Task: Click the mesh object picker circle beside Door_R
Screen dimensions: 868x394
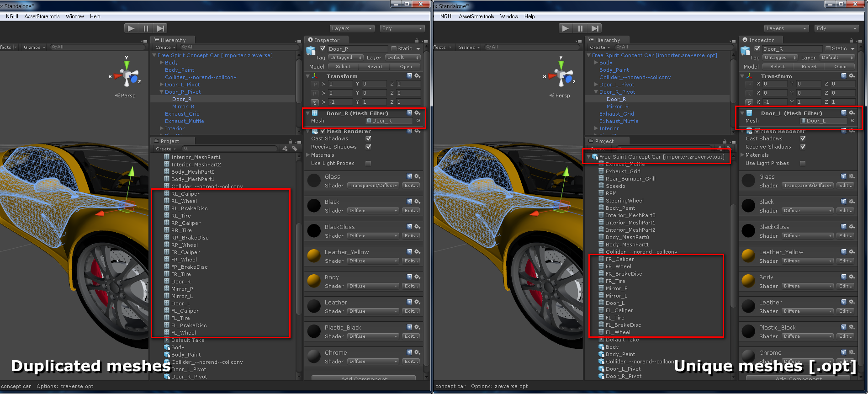Action: pyautogui.click(x=418, y=121)
